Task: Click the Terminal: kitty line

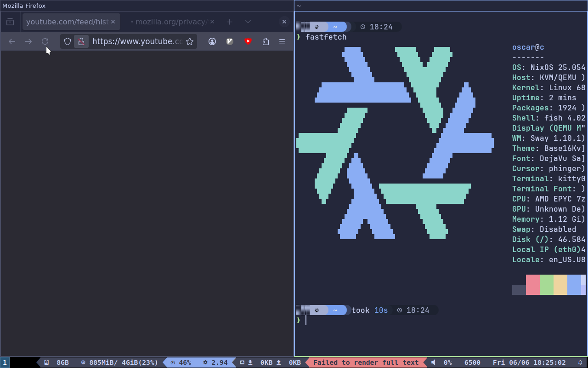Action: tap(549, 178)
